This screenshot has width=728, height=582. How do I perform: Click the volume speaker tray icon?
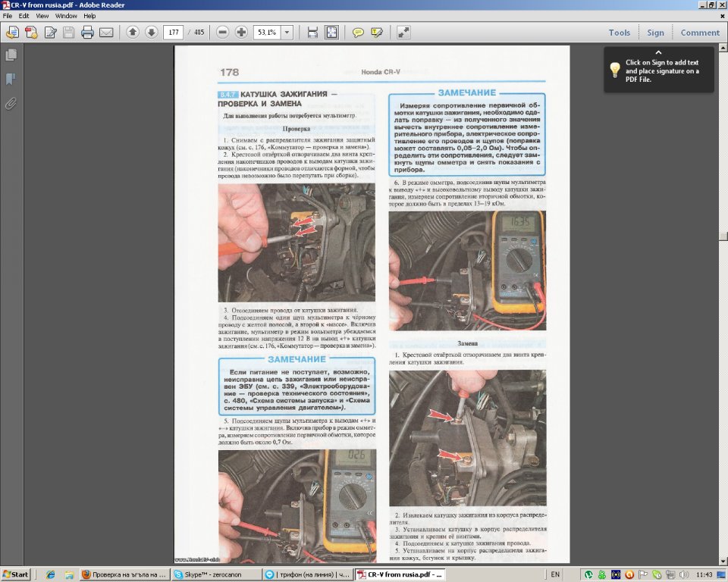tap(684, 574)
